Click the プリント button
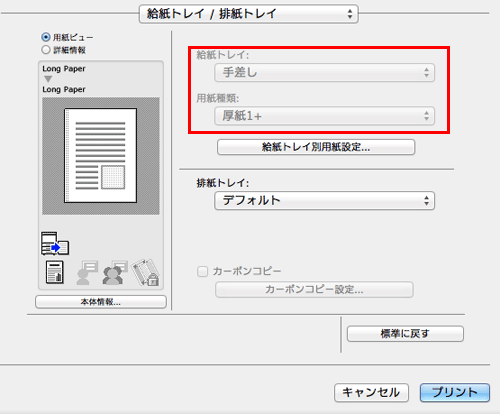 point(455,392)
